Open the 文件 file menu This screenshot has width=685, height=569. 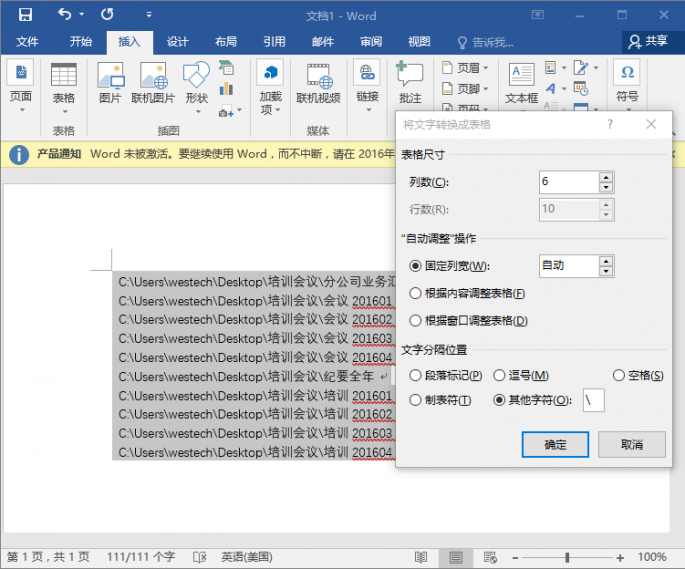27,42
